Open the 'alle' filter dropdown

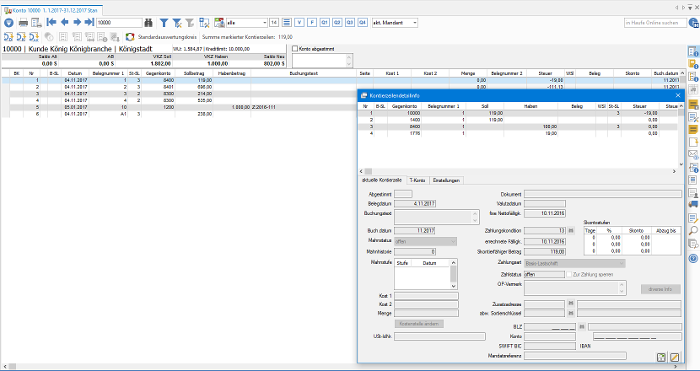[x=265, y=22]
